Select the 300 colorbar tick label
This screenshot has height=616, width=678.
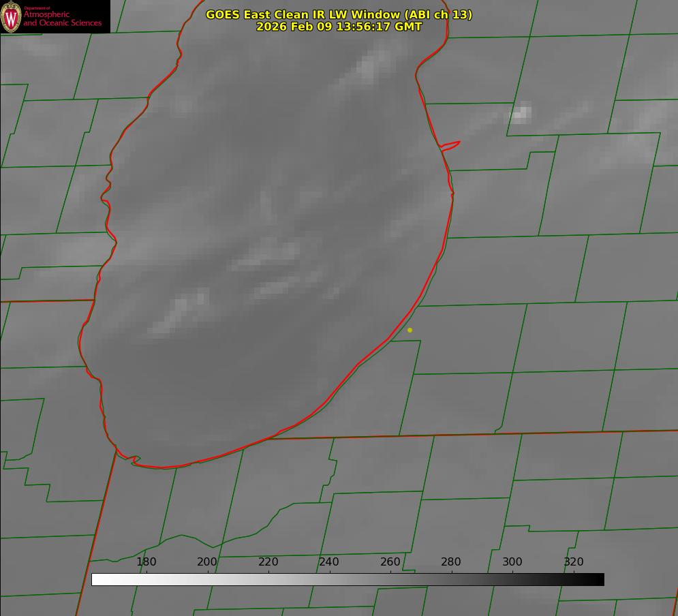click(512, 562)
